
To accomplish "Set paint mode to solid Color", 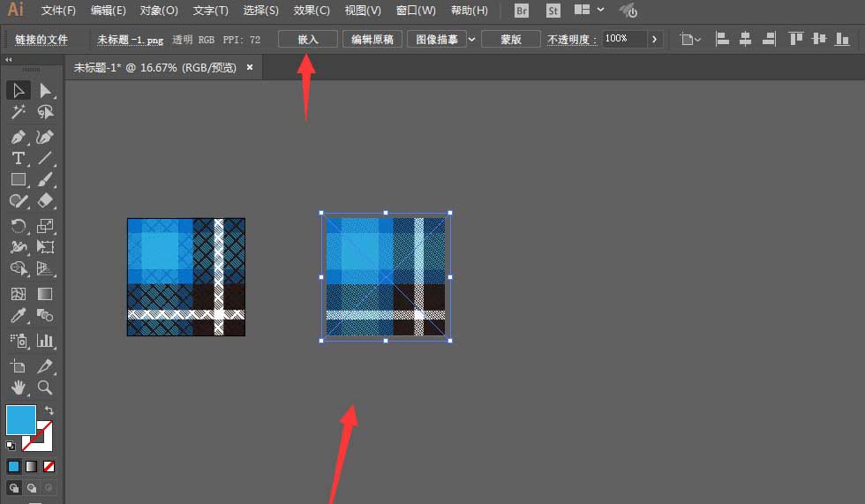I will click(14, 467).
